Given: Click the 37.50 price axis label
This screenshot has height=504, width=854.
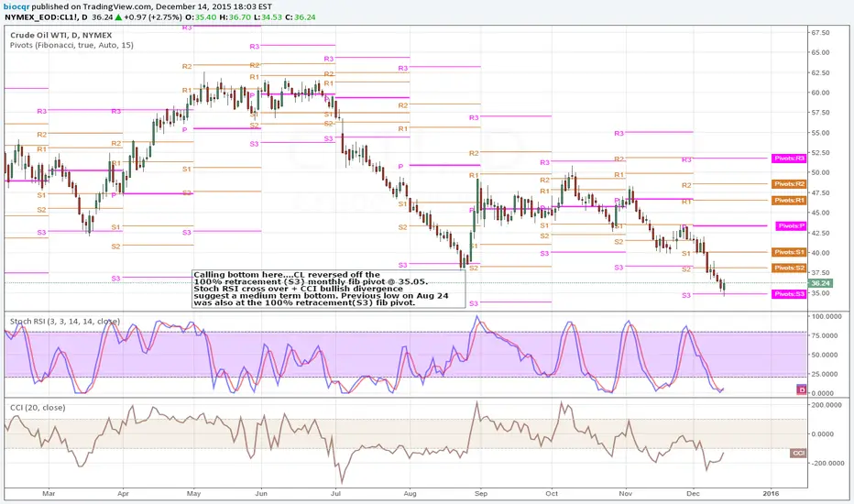Looking at the screenshot, I should click(x=820, y=273).
